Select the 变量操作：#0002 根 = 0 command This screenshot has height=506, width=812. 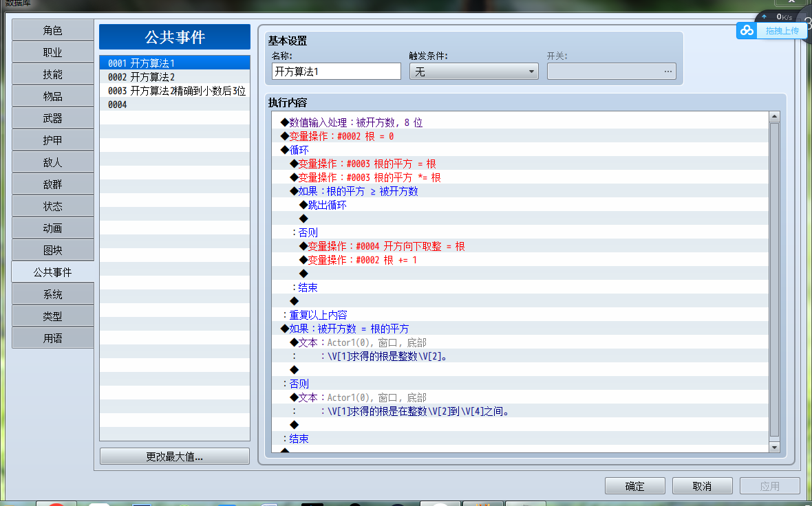[520, 136]
